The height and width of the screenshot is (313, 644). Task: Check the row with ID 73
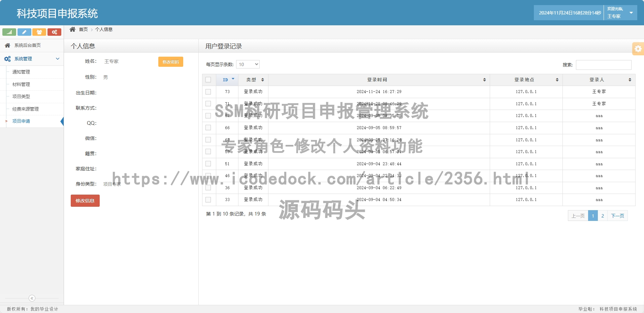(x=208, y=92)
